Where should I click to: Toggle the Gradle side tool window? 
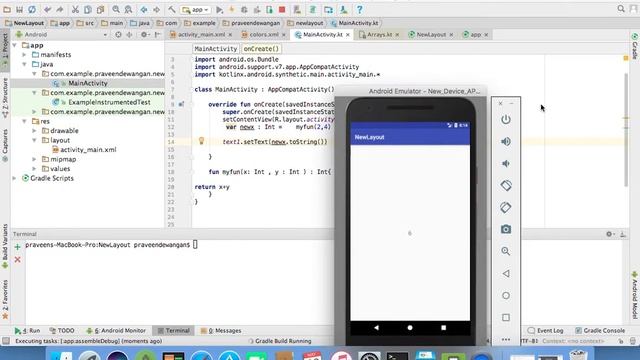point(635,46)
